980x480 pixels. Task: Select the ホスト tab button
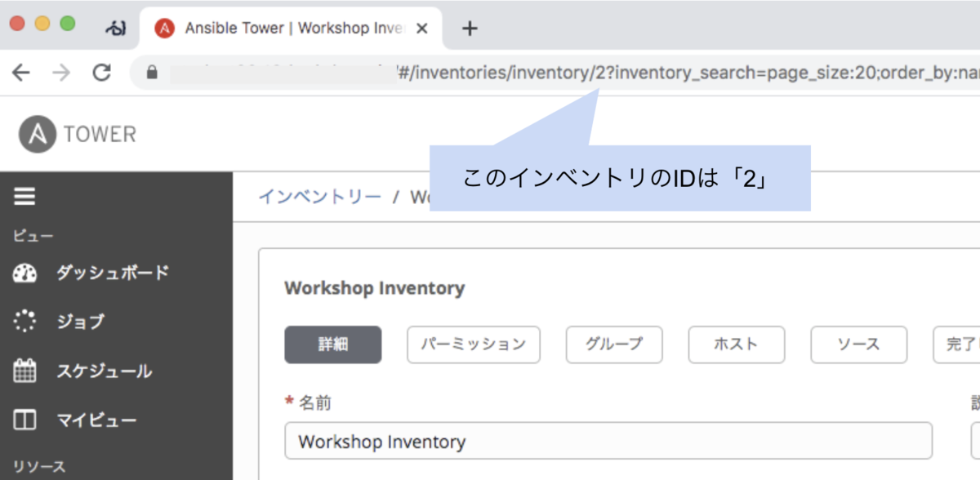[x=737, y=344]
